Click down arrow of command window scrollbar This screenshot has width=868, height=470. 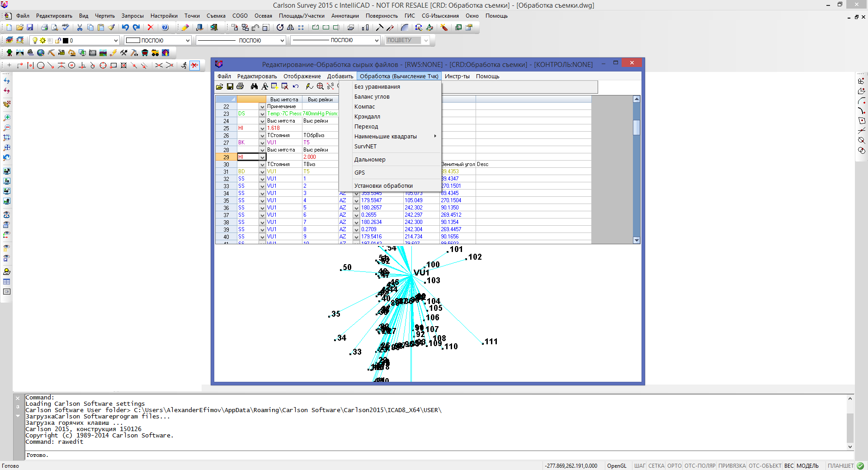point(850,447)
